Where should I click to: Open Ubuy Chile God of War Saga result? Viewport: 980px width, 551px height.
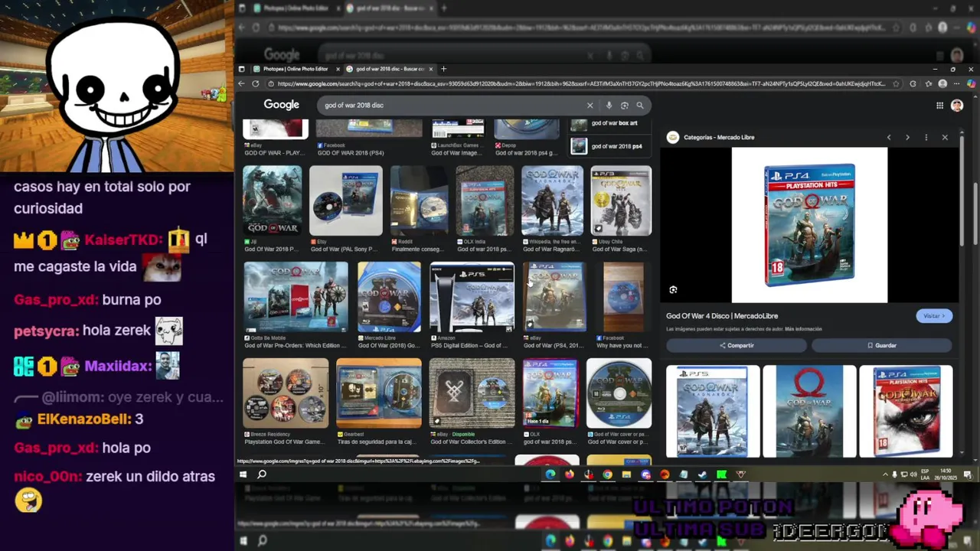point(621,201)
